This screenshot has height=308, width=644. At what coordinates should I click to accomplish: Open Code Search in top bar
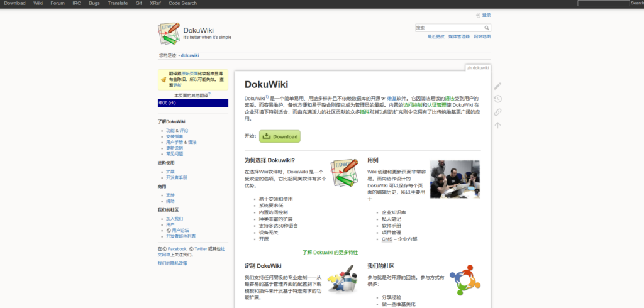tap(182, 3)
